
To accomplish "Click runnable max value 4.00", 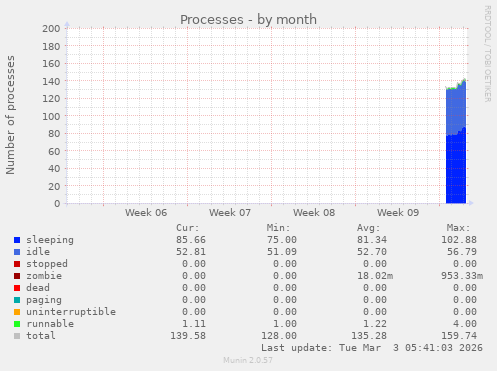I will pyautogui.click(x=465, y=324).
